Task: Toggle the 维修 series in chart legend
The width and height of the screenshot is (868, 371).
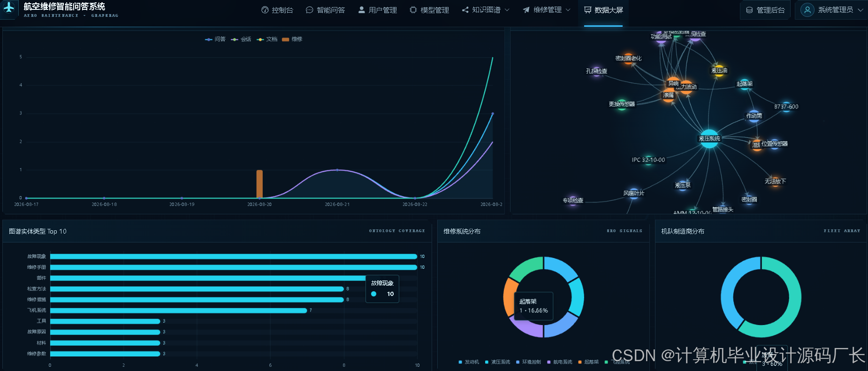Action: click(292, 39)
